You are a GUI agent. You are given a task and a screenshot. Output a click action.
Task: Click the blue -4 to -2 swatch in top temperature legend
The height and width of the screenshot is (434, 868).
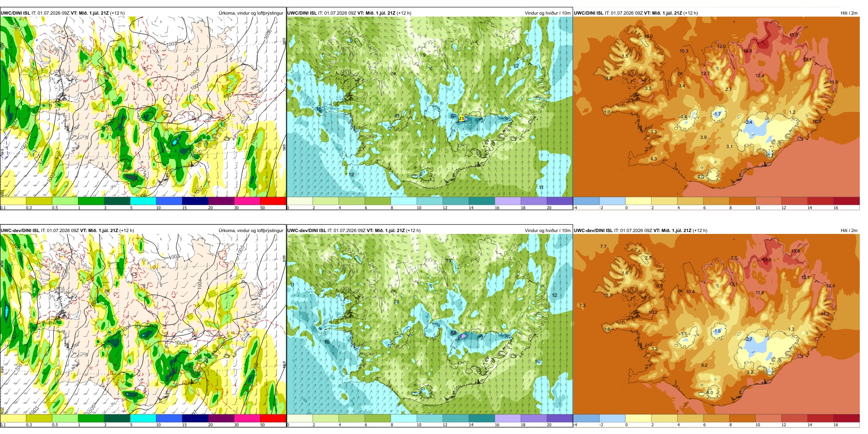[586, 201]
